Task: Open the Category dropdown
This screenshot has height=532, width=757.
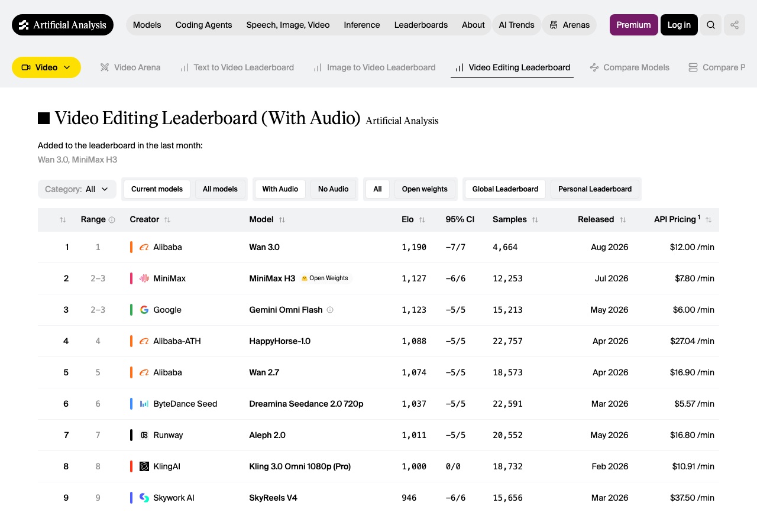Action: (x=77, y=189)
